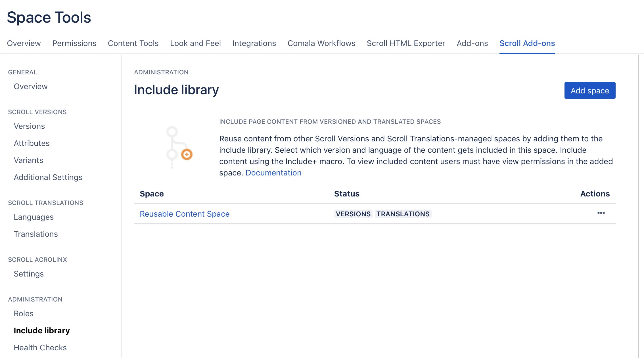Switch to the Content Tools tab
The image size is (644, 358).
133,43
